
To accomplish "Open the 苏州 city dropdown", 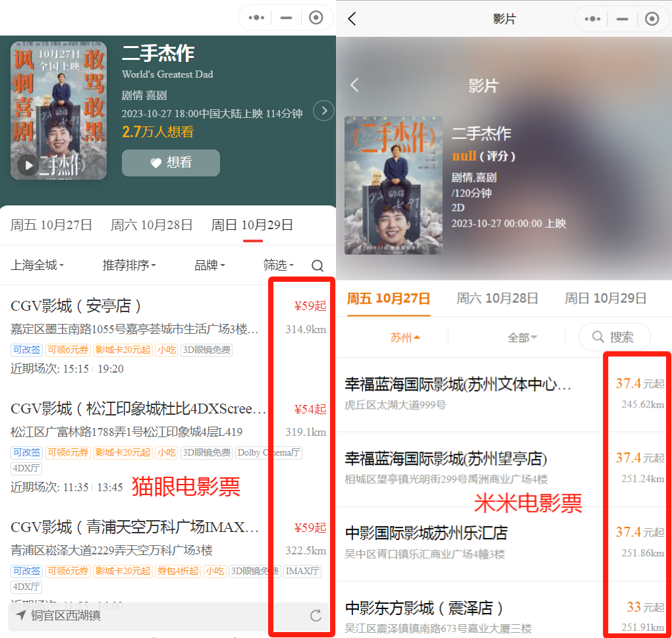I will coord(405,337).
